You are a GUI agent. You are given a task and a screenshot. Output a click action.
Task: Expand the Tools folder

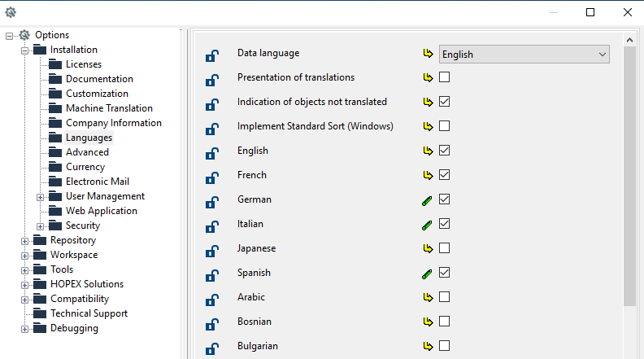24,270
